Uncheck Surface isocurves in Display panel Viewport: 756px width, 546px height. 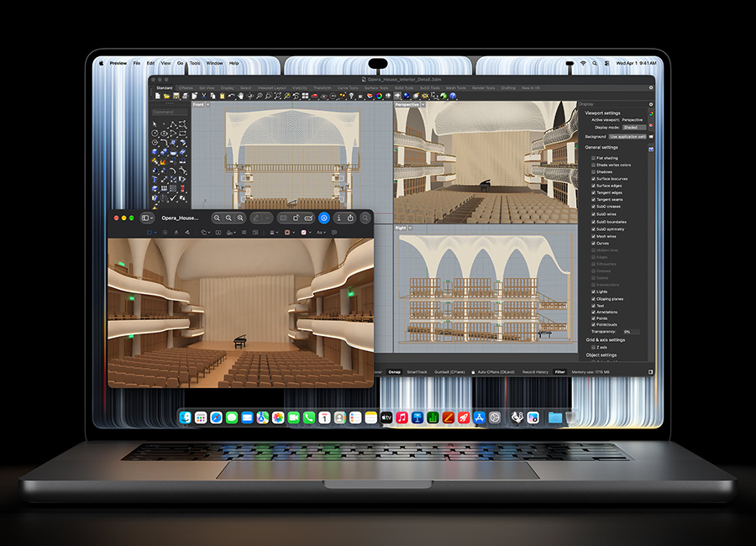594,178
